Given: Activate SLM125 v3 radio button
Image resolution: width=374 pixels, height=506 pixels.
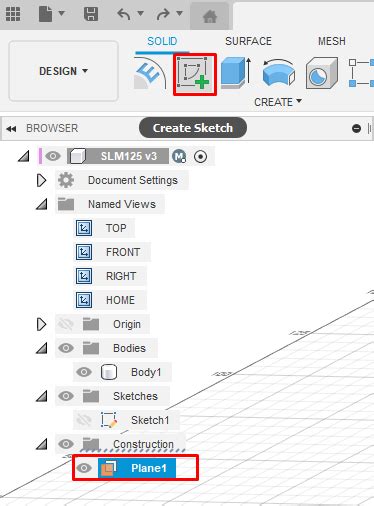Looking at the screenshot, I should pos(200,156).
